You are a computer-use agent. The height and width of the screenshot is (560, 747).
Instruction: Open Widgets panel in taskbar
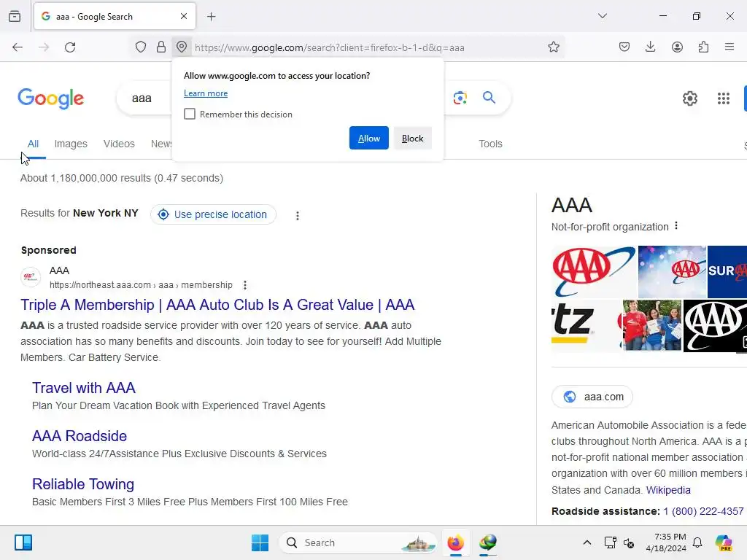(23, 542)
